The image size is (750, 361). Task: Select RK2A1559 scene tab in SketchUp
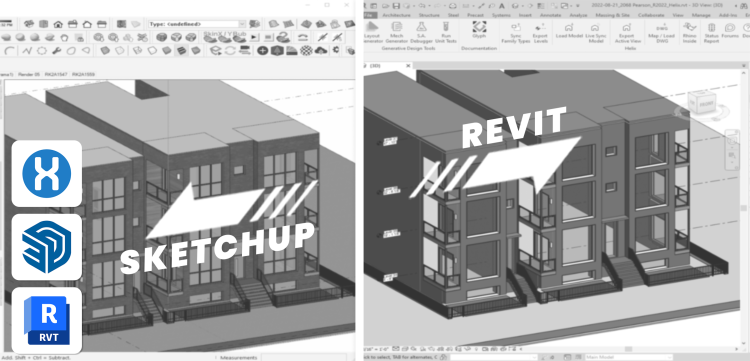[83, 75]
